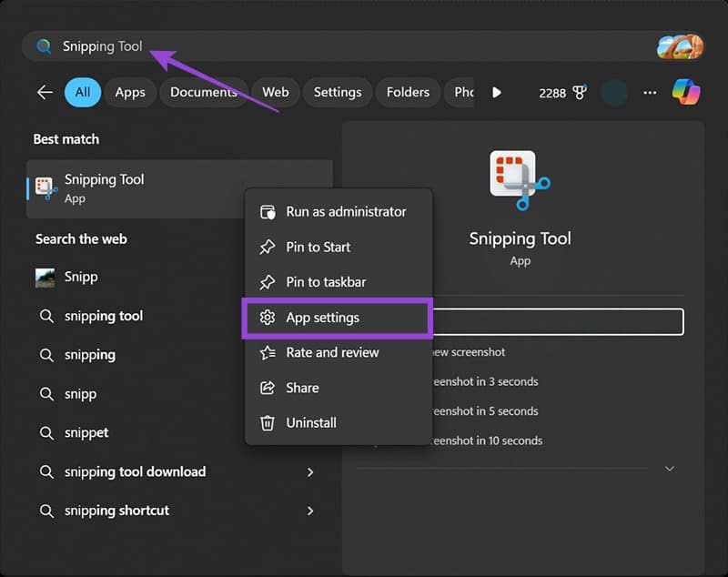Click the pin icon beside Pin to Start
The image size is (728, 577).
tap(268, 247)
